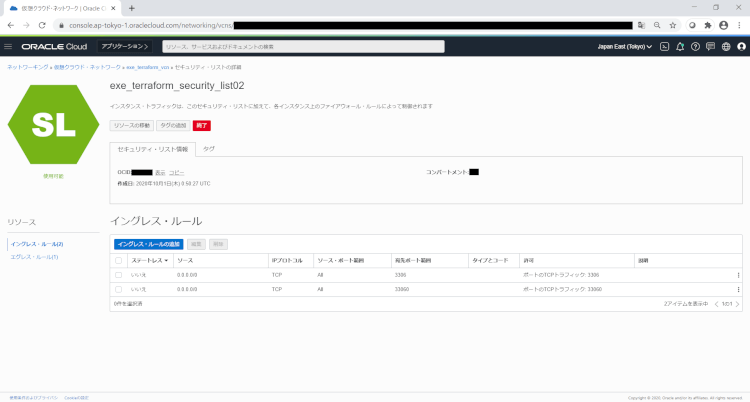The height and width of the screenshot is (402, 750).
Task: Click the OCID 表示 link
Action: point(160,172)
